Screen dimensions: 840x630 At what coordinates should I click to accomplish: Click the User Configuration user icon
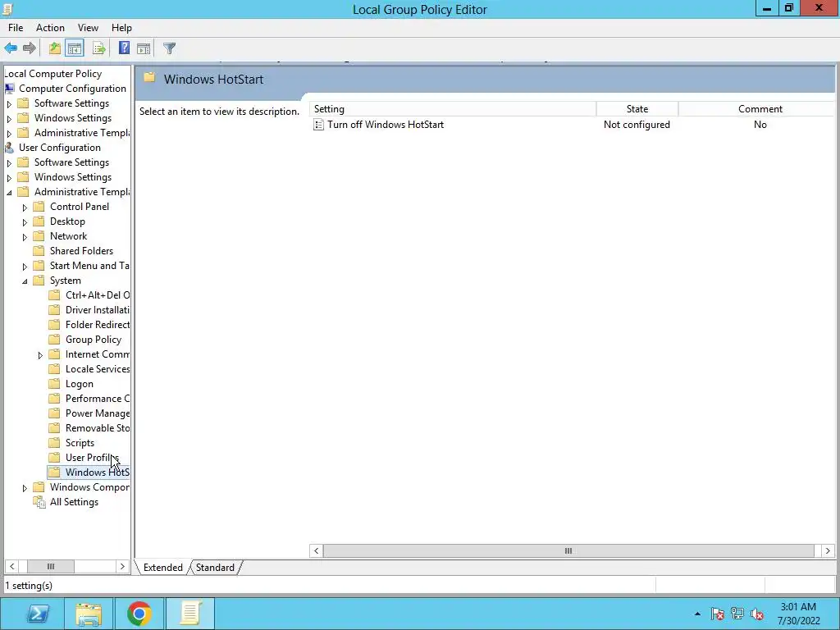coord(10,148)
